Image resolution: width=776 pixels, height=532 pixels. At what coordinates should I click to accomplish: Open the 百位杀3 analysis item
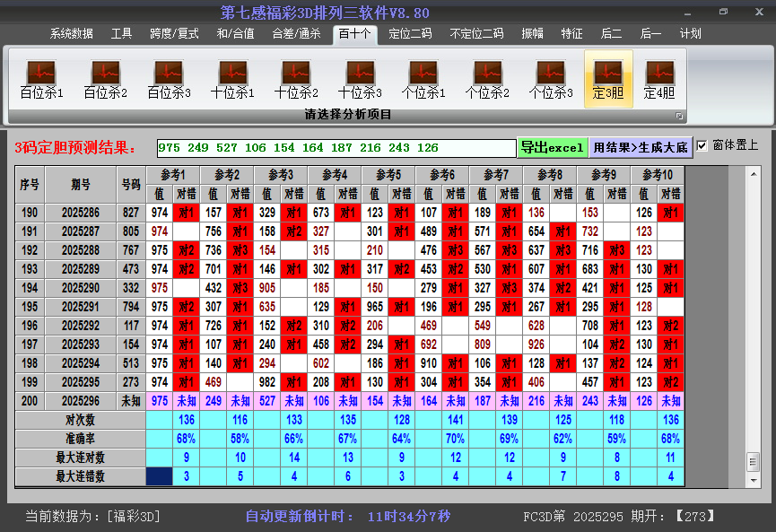169,79
